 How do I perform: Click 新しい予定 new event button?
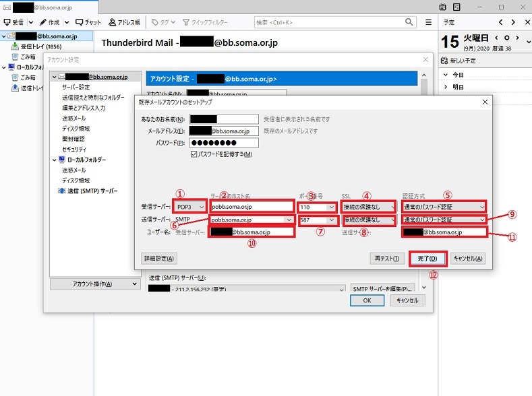point(458,61)
